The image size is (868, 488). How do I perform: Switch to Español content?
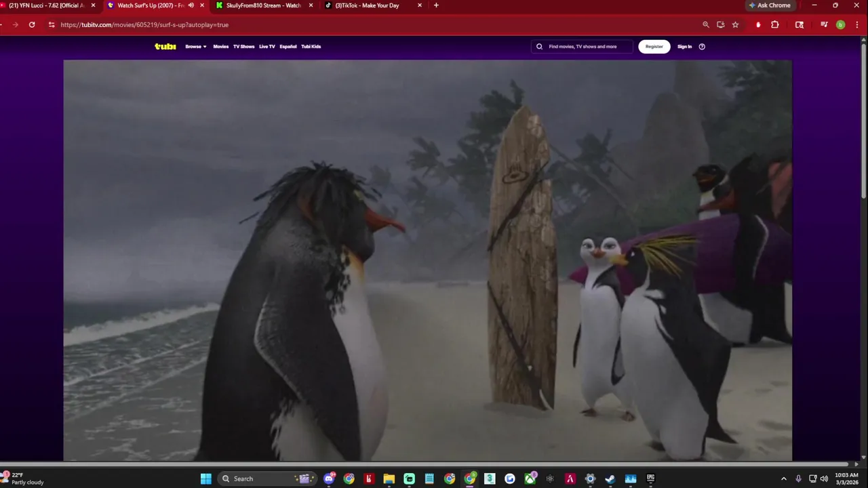[288, 47]
